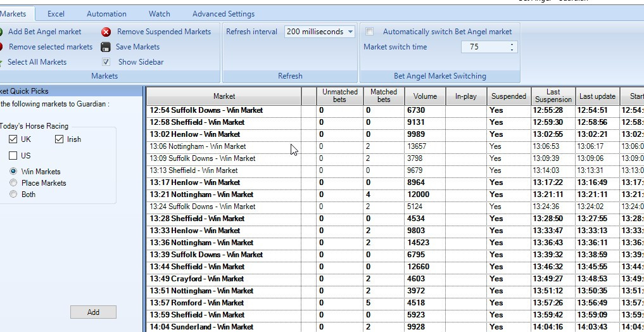Open the Automation tab
This screenshot has height=332, width=644.
click(106, 13)
